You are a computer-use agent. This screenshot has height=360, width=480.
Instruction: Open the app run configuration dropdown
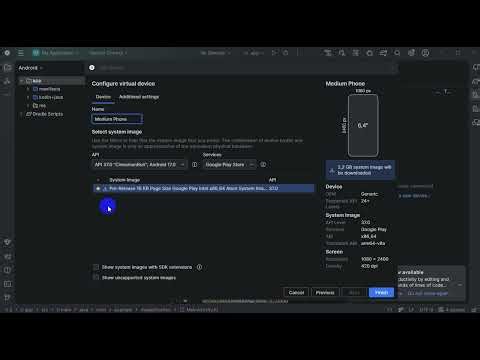tap(253, 53)
